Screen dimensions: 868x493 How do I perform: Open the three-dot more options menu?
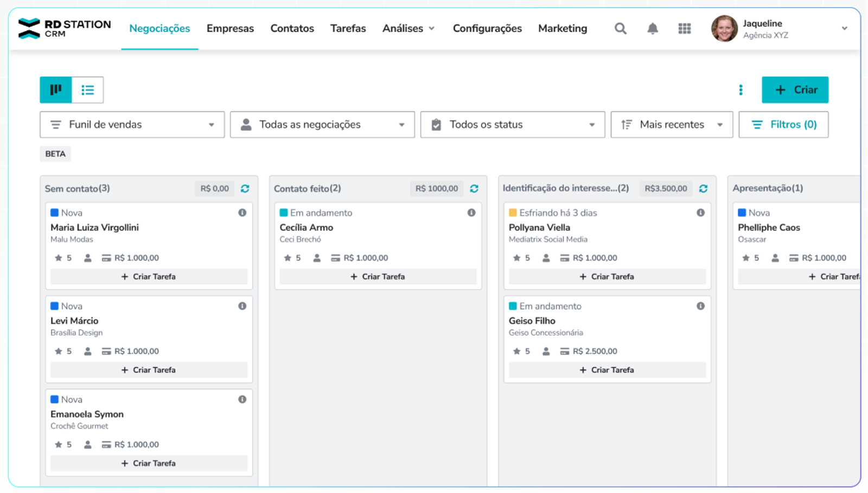[x=741, y=90]
